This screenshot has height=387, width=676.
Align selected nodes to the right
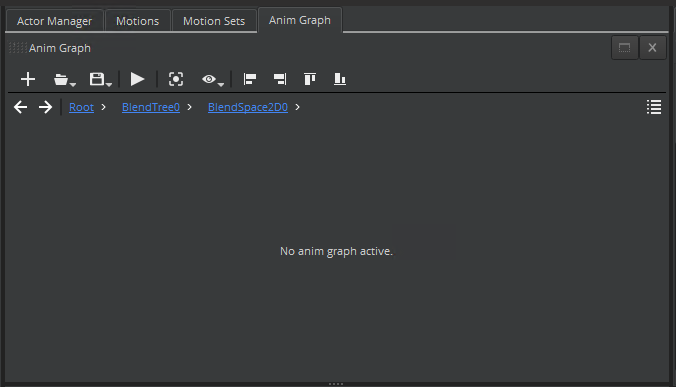[x=280, y=79]
